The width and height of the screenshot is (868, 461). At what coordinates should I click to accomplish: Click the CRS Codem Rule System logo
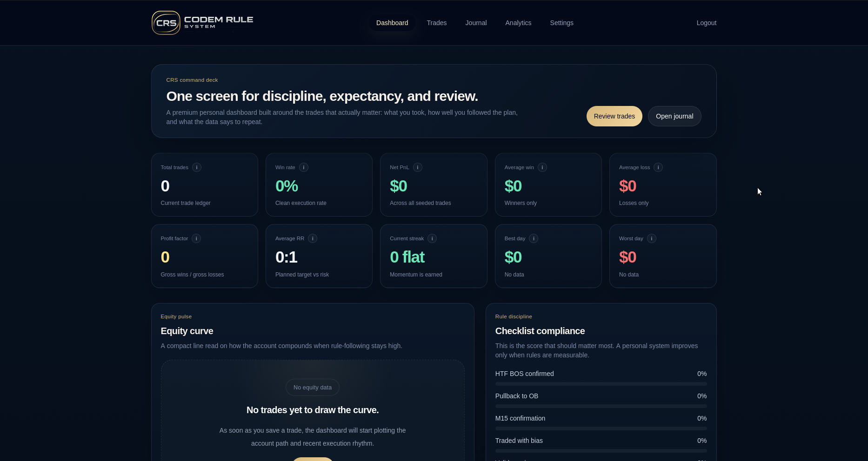pos(202,23)
